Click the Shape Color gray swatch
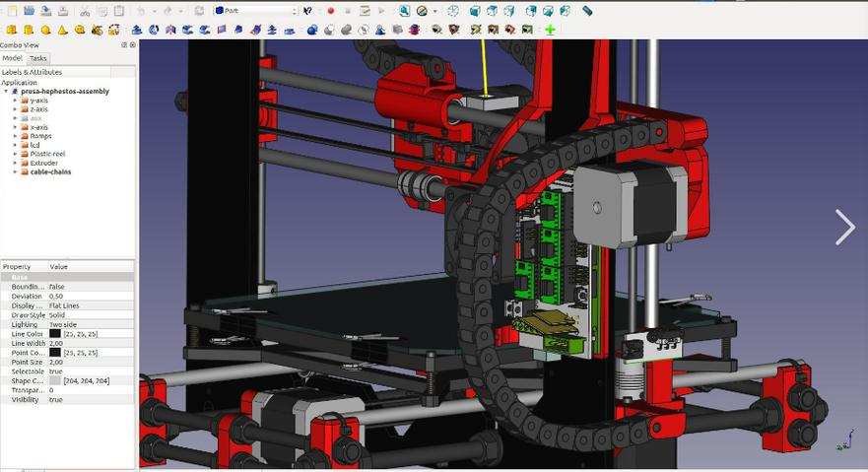Image resolution: width=868 pixels, height=472 pixels. click(55, 380)
